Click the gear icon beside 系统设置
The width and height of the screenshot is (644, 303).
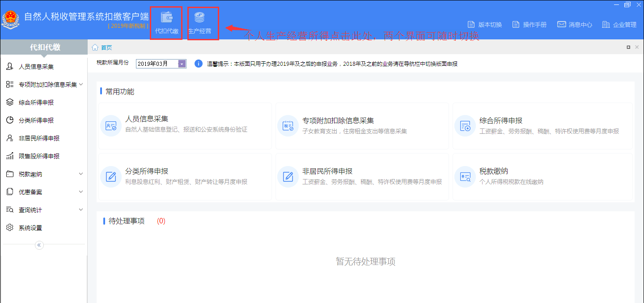tap(10, 228)
